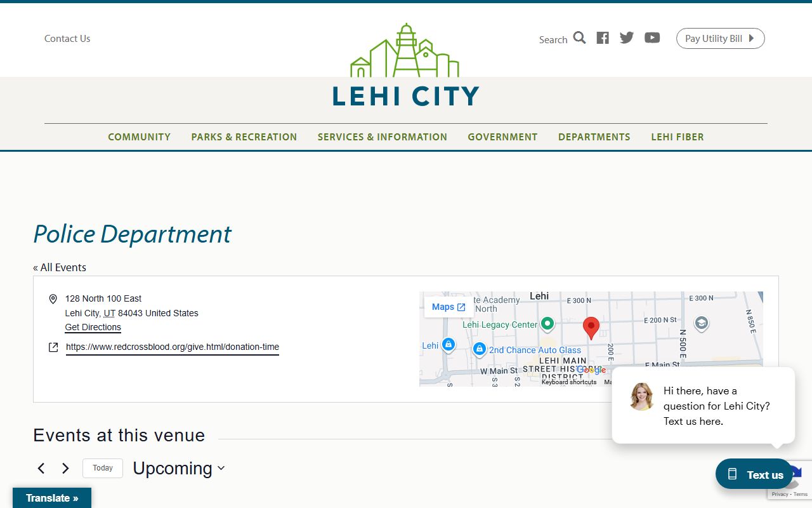Open the YouTube icon in header
The image size is (812, 508).
(x=652, y=38)
